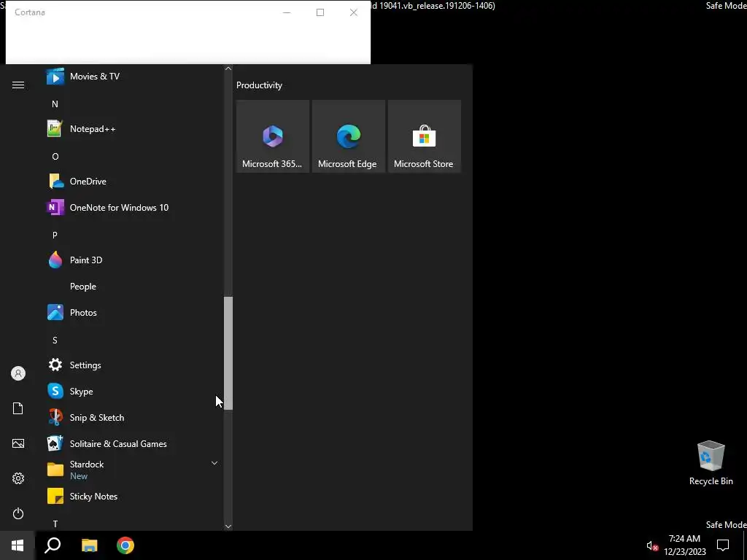Open OneNote for Windows 10 icon
The height and width of the screenshot is (560, 747).
(x=55, y=208)
